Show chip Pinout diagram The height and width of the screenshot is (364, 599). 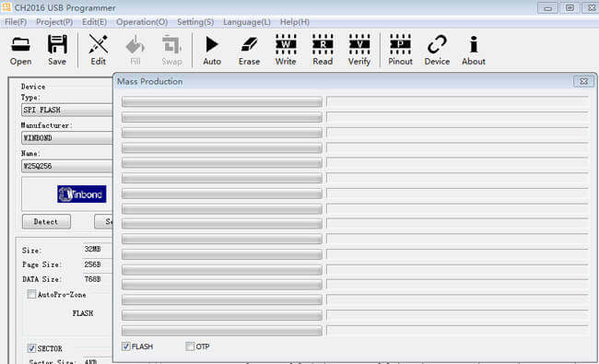tap(400, 50)
